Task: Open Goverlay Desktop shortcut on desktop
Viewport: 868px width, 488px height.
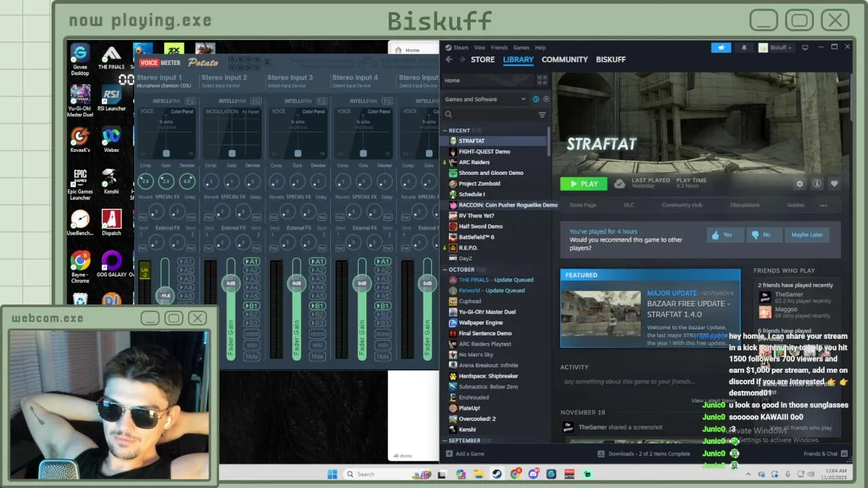Action: pos(80,59)
